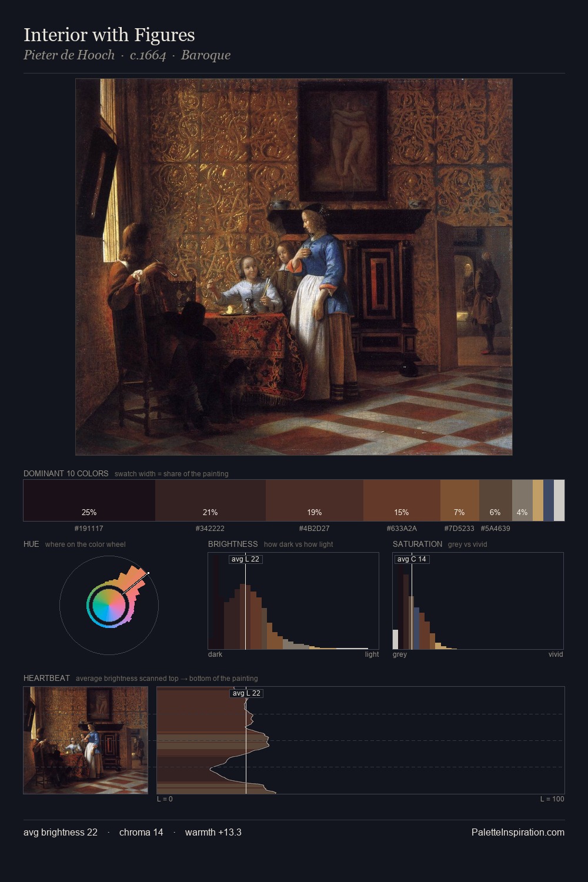
Task: Pick the #4B2D27 swatch labeled 19%
Action: tap(315, 500)
